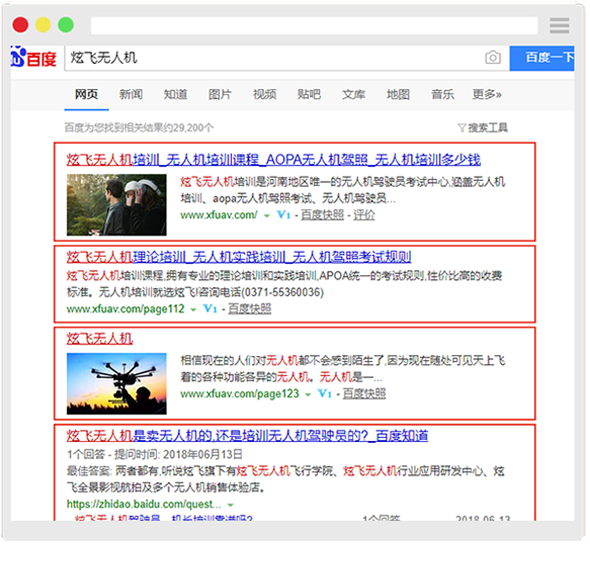
Task: Switch to the 视频 tab
Action: tap(265, 94)
